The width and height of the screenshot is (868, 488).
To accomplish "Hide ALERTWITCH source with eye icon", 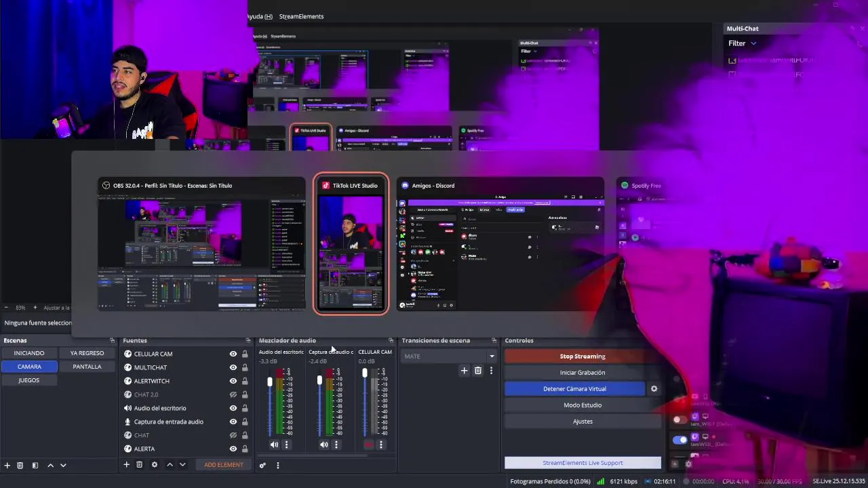I will (x=233, y=381).
